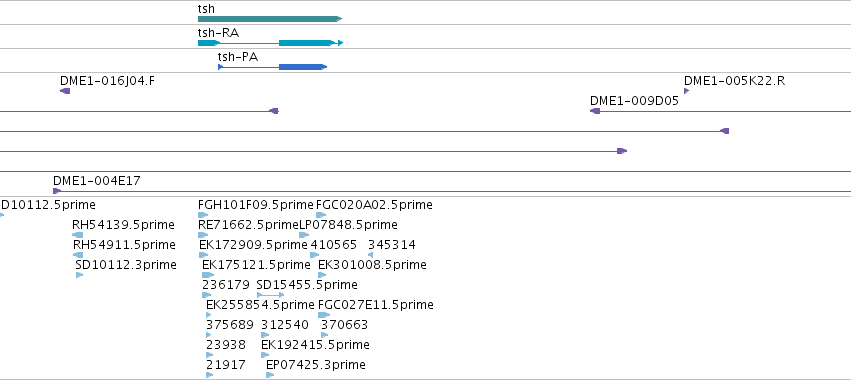Select the EK255854.5prime label

point(261,305)
